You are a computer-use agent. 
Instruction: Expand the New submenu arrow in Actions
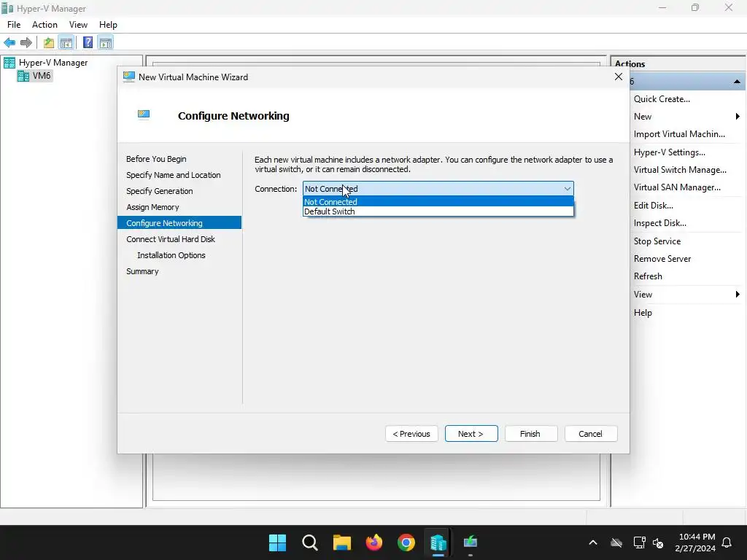[x=738, y=117]
